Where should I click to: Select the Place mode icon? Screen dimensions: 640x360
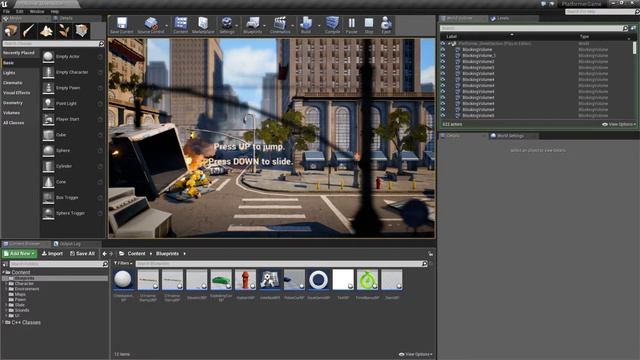click(11, 31)
